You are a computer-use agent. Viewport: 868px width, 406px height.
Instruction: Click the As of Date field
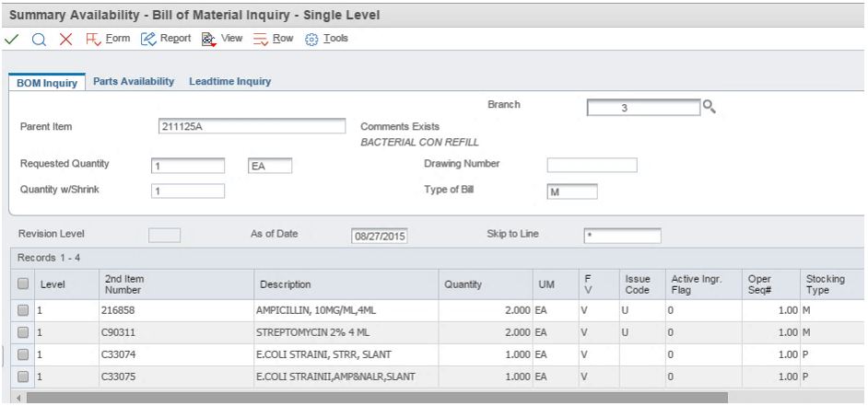pos(380,237)
